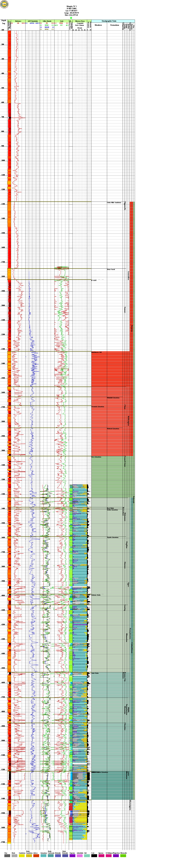Click the Sonic track header

point(62,21)
